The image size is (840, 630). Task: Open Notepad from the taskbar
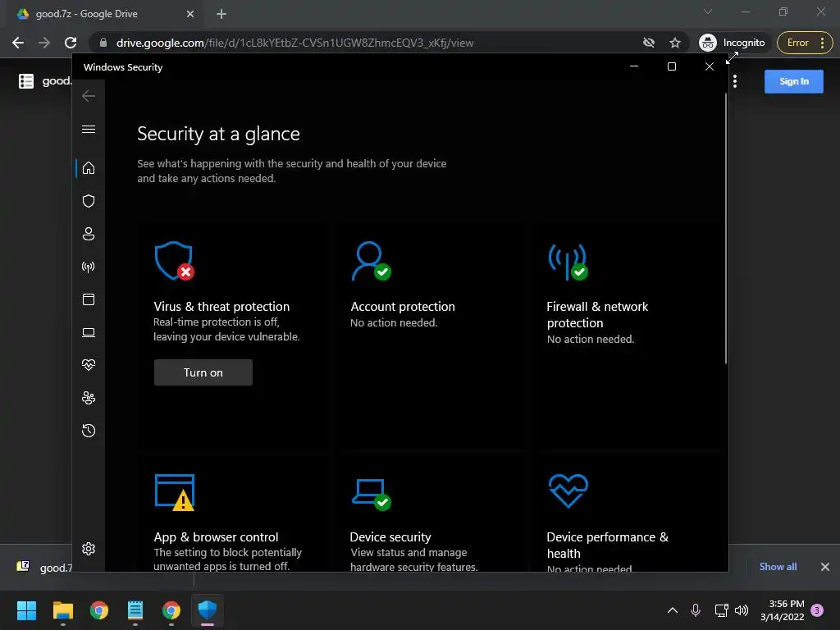point(135,610)
